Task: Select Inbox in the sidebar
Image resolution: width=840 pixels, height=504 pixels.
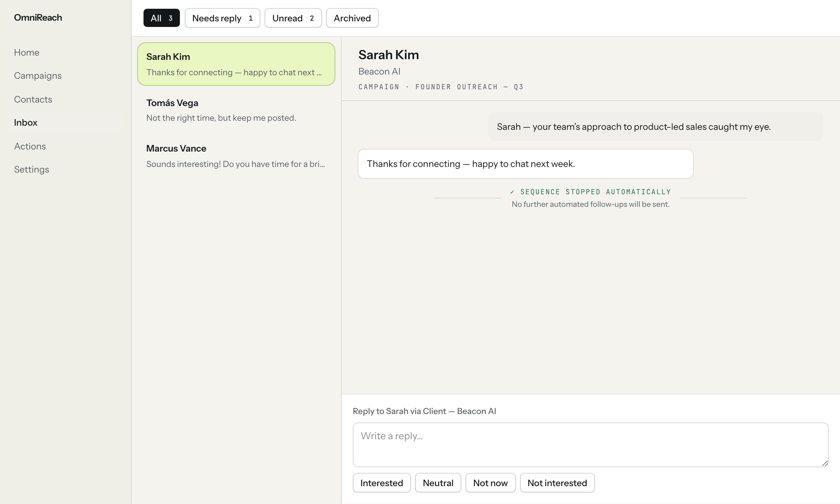Action: point(26,122)
